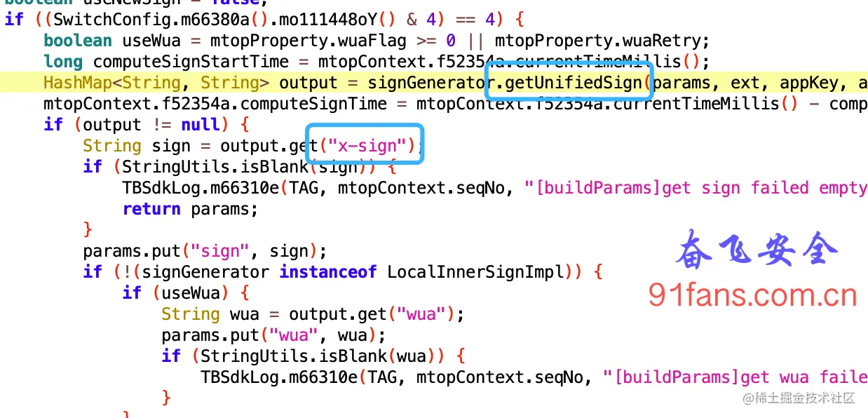Screen dimensions: 868x418
Task: Click the highlighted getUnifiedSign method call
Action: pos(574,83)
